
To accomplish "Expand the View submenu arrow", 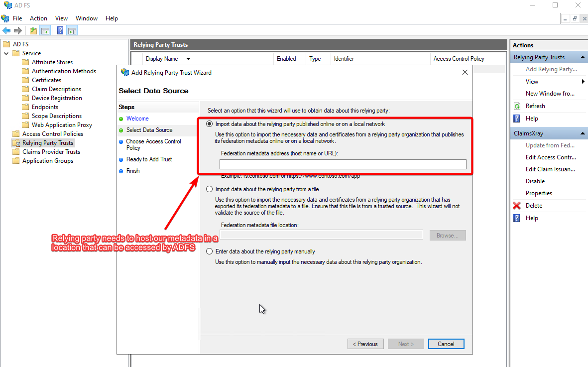I will tap(583, 81).
